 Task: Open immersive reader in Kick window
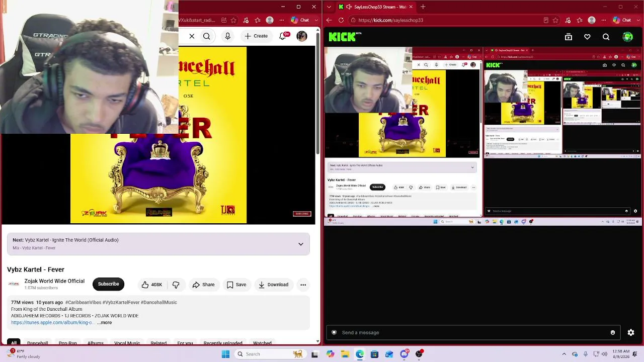click(546, 20)
